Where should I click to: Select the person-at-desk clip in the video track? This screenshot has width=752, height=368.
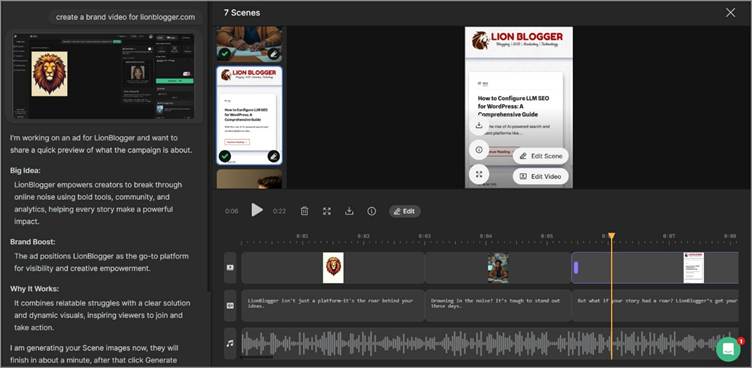tap(498, 268)
